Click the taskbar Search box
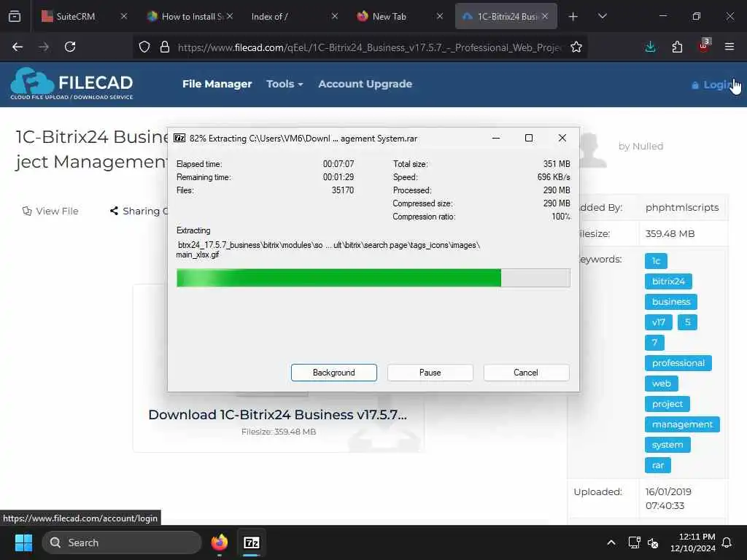The width and height of the screenshot is (747, 560). pyautogui.click(x=122, y=542)
